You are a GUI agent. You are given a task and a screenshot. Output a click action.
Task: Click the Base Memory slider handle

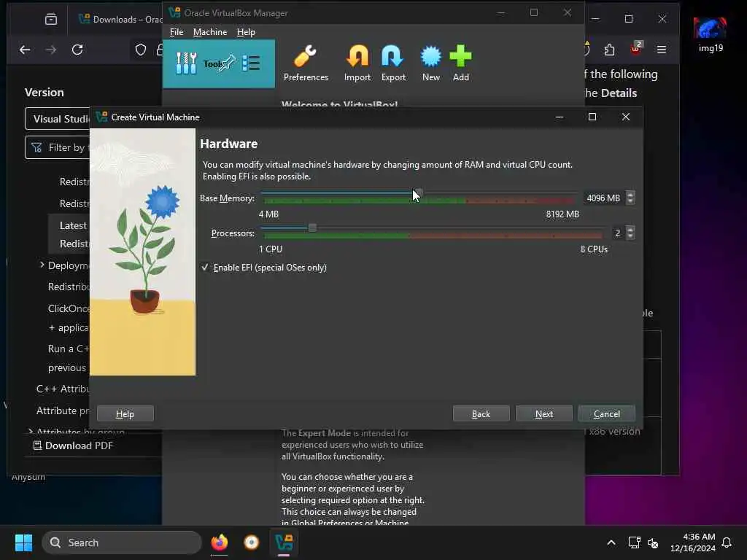click(417, 192)
